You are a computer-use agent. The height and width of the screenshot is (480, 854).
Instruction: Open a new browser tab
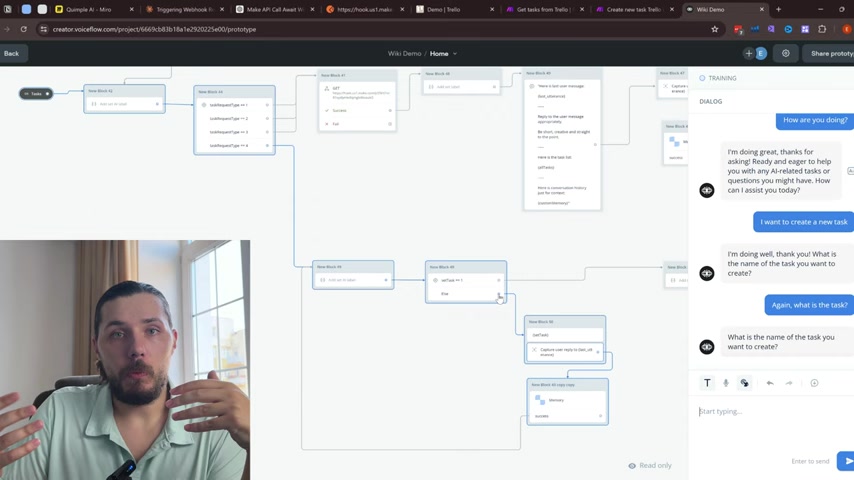point(778,9)
